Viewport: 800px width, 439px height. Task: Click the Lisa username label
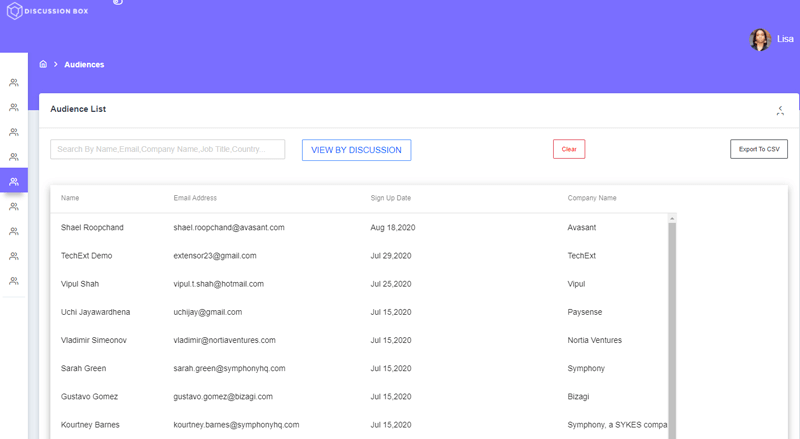785,39
